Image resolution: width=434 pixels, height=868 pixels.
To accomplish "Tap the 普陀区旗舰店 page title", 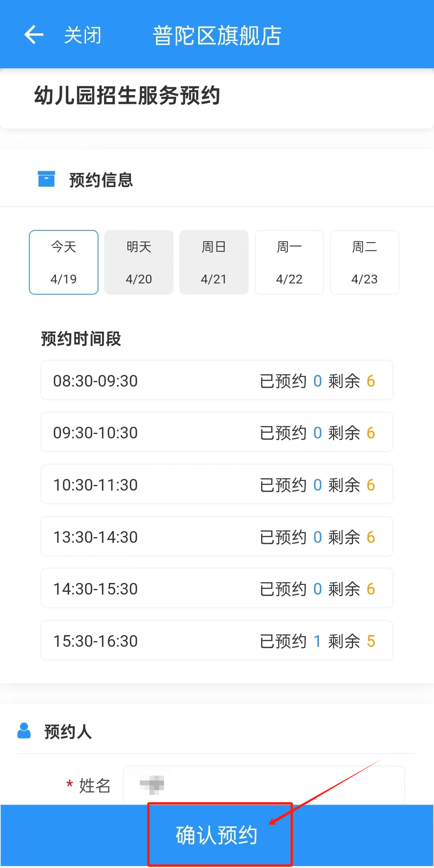I will [217, 35].
